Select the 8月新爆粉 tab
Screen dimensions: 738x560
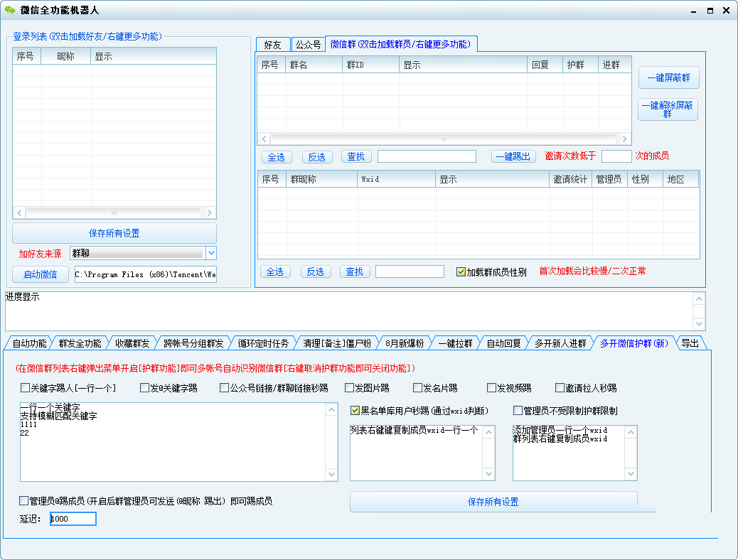pyautogui.click(x=405, y=343)
